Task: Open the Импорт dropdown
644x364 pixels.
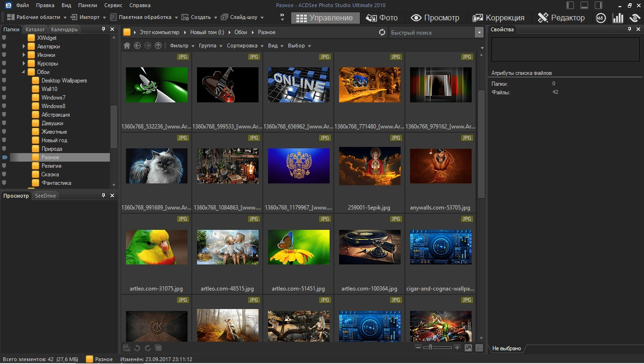Action: tap(89, 17)
